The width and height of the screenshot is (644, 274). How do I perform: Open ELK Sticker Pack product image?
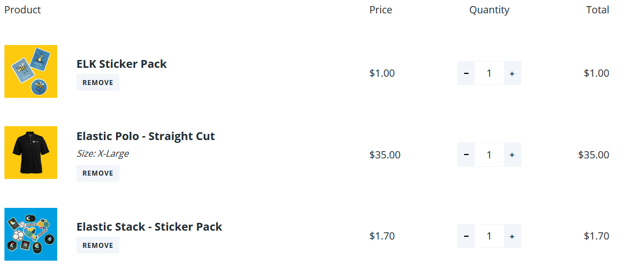point(31,72)
